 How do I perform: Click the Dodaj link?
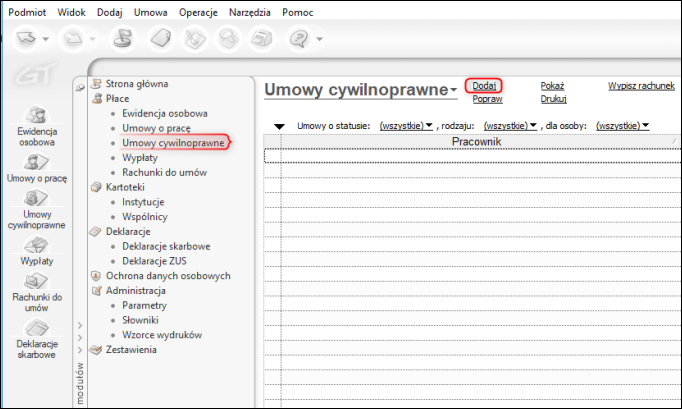[x=484, y=86]
